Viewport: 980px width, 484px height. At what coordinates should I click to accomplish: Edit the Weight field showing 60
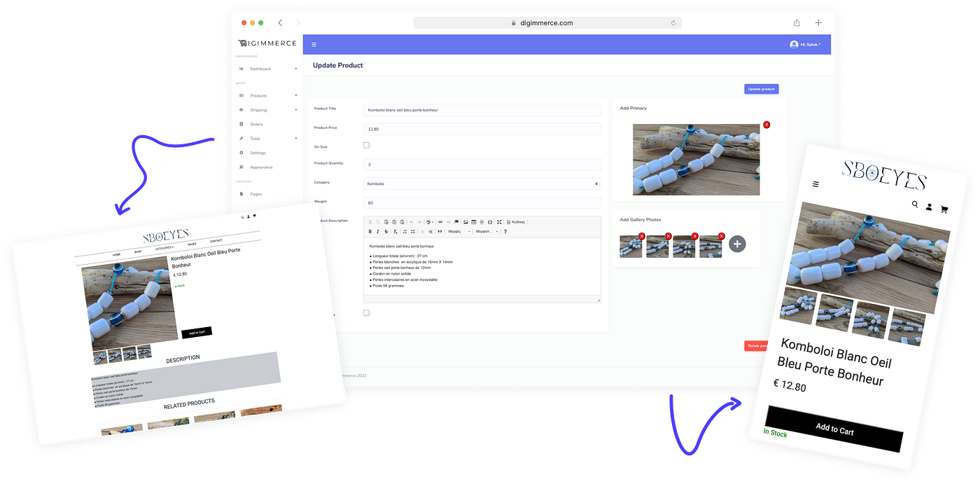482,202
